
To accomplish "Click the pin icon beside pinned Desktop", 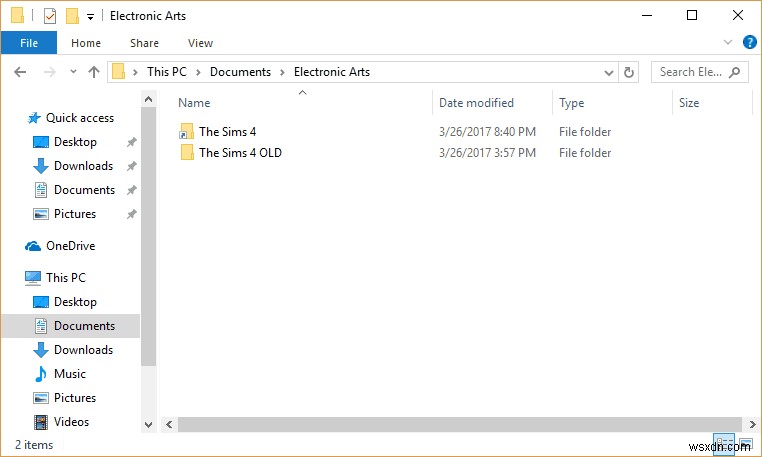I will click(132, 142).
